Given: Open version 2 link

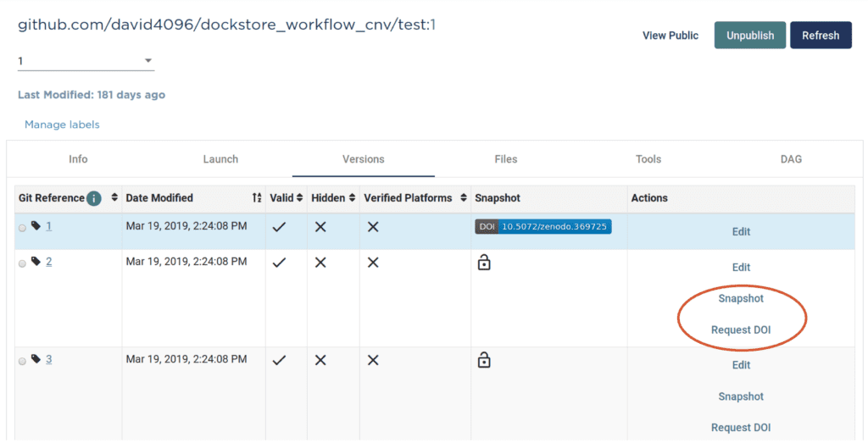Looking at the screenshot, I should (48, 261).
